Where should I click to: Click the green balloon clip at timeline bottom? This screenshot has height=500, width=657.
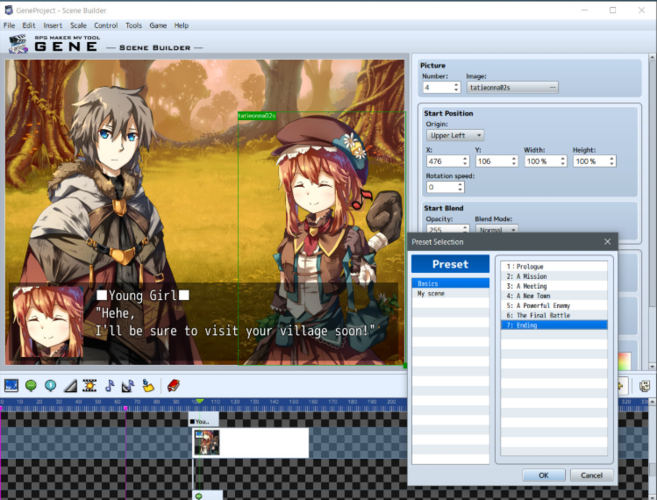(x=207, y=496)
